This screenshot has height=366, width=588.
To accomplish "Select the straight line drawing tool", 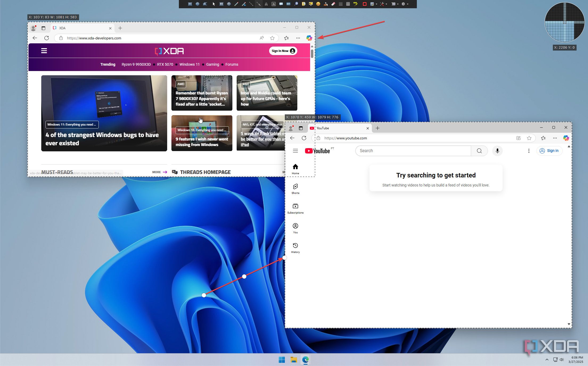I will point(251,4).
